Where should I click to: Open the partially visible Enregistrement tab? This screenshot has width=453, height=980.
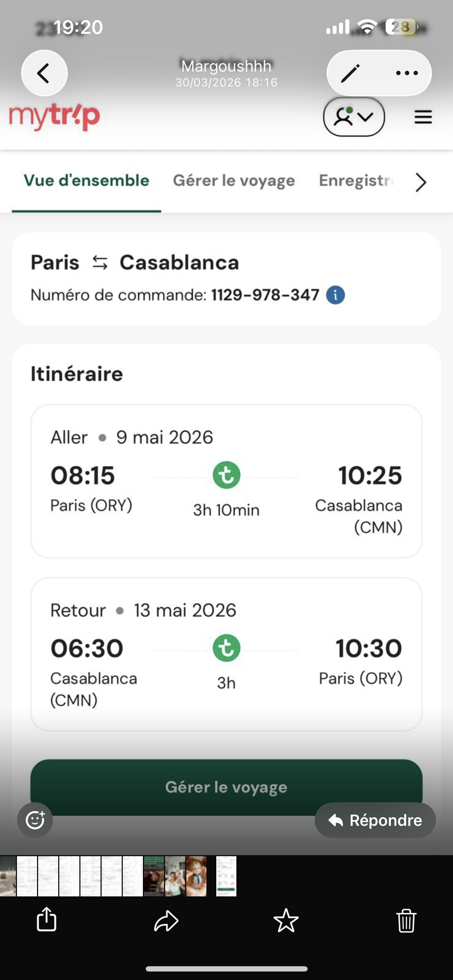(x=356, y=181)
